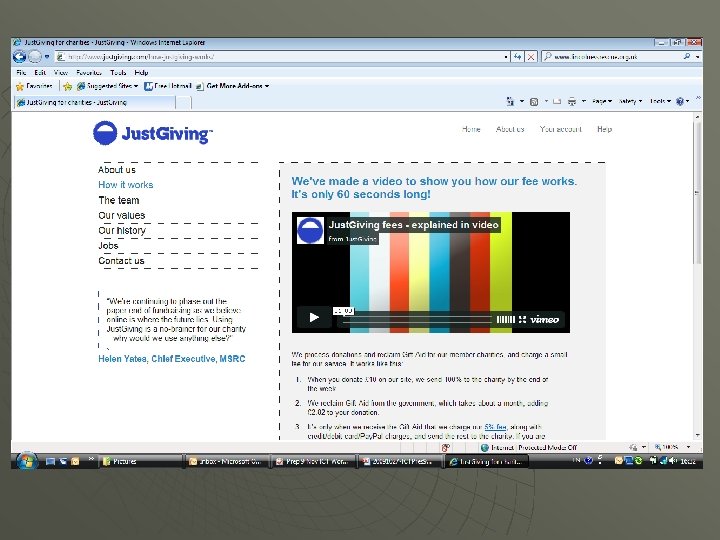Click into the browser search box

(613, 57)
